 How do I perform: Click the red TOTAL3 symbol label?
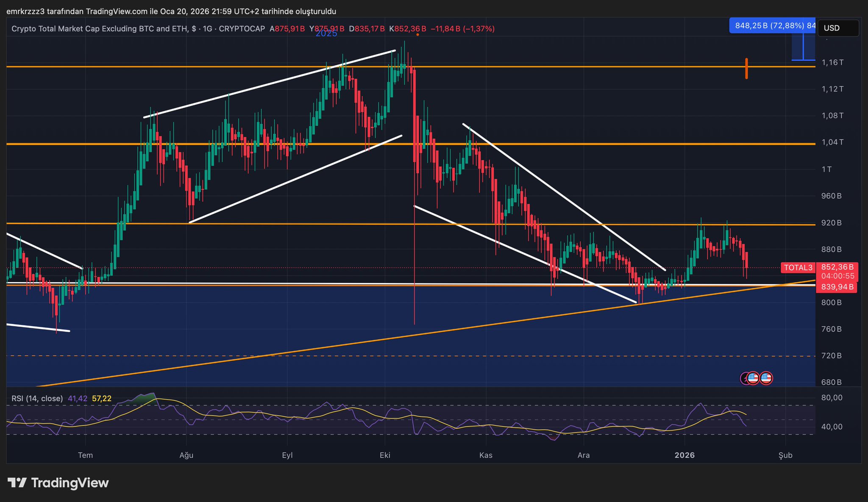pos(798,267)
